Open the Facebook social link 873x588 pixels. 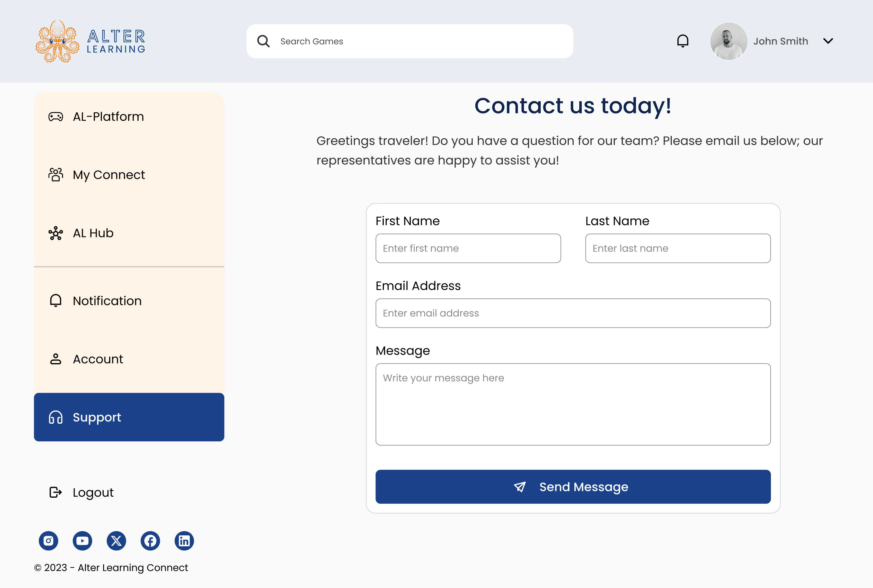click(150, 541)
